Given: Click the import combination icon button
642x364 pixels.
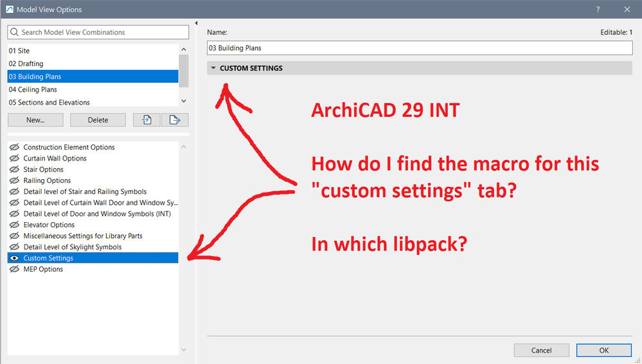Looking at the screenshot, I should tap(147, 120).
